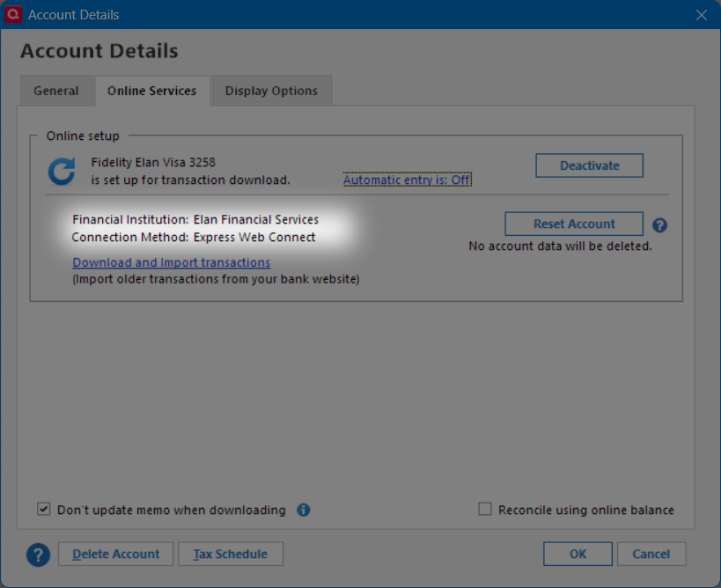The image size is (721, 588).
Task: Click Automatic entry is: Off link
Action: (408, 180)
